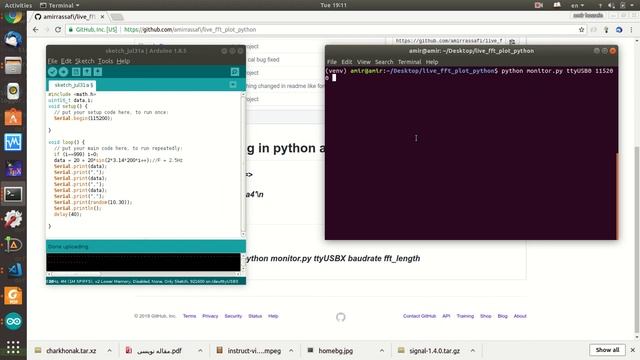Screen dimensions: 640x360
Task: Open the terminal window Help menu
Action: (432, 62)
